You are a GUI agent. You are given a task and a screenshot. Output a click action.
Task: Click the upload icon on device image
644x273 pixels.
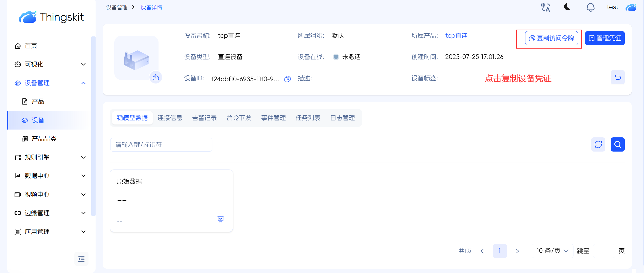tap(156, 77)
